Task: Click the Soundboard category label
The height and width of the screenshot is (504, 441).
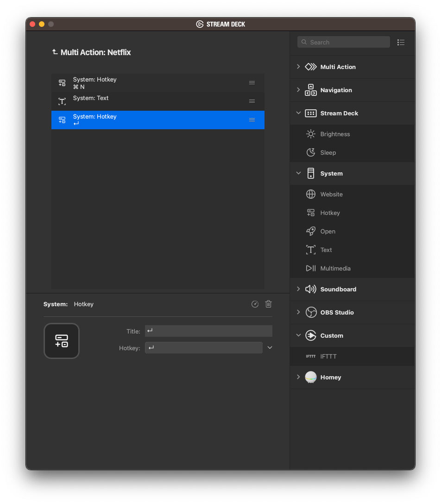Action: point(339,289)
